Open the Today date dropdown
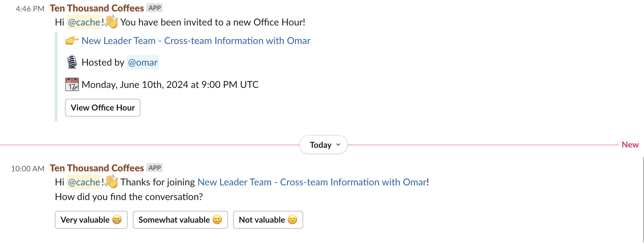Viewport: 644px width, 244px height. click(323, 145)
